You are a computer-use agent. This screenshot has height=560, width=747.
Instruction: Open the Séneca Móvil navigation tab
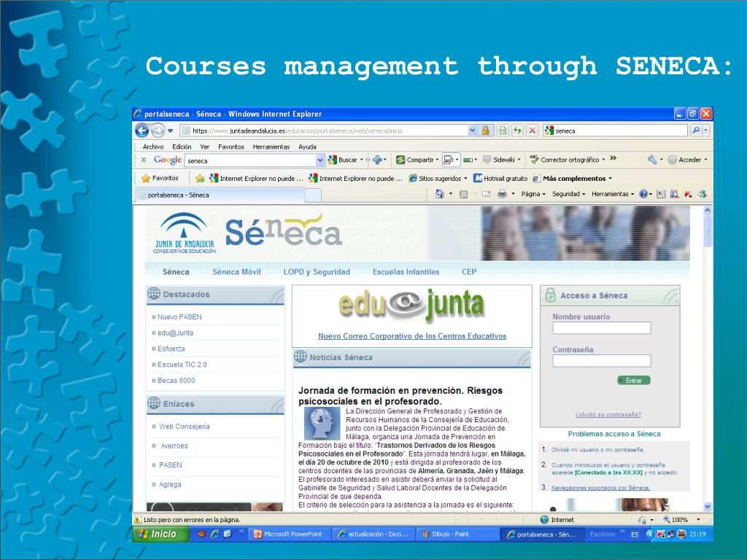(x=236, y=272)
